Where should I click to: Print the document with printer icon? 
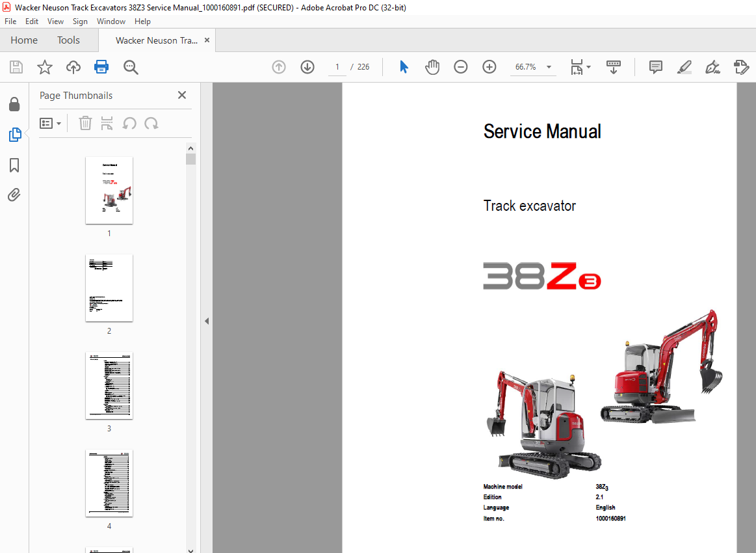pos(101,66)
